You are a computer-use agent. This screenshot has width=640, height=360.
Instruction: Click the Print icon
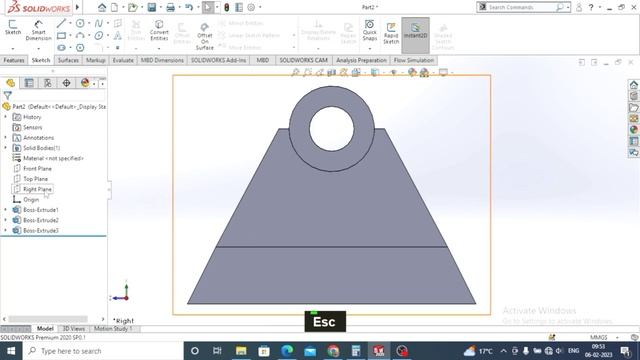point(171,7)
